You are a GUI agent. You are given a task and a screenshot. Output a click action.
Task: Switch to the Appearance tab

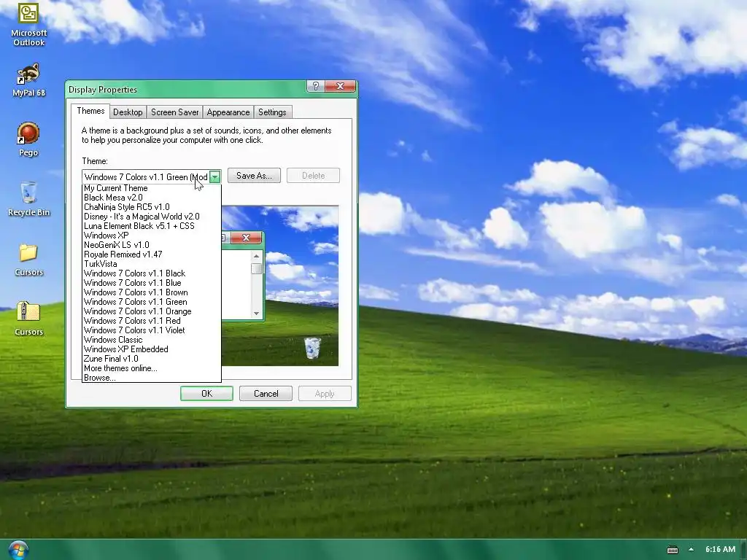(x=228, y=112)
